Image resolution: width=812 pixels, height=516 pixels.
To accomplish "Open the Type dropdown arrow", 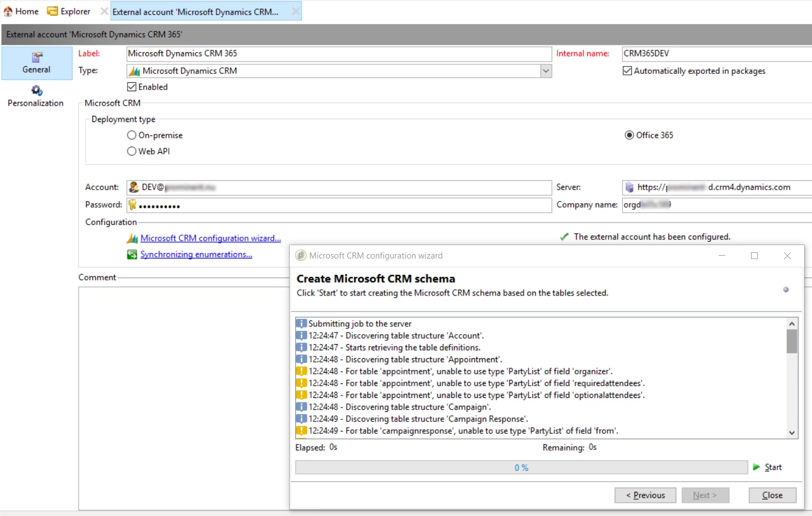I will point(546,71).
